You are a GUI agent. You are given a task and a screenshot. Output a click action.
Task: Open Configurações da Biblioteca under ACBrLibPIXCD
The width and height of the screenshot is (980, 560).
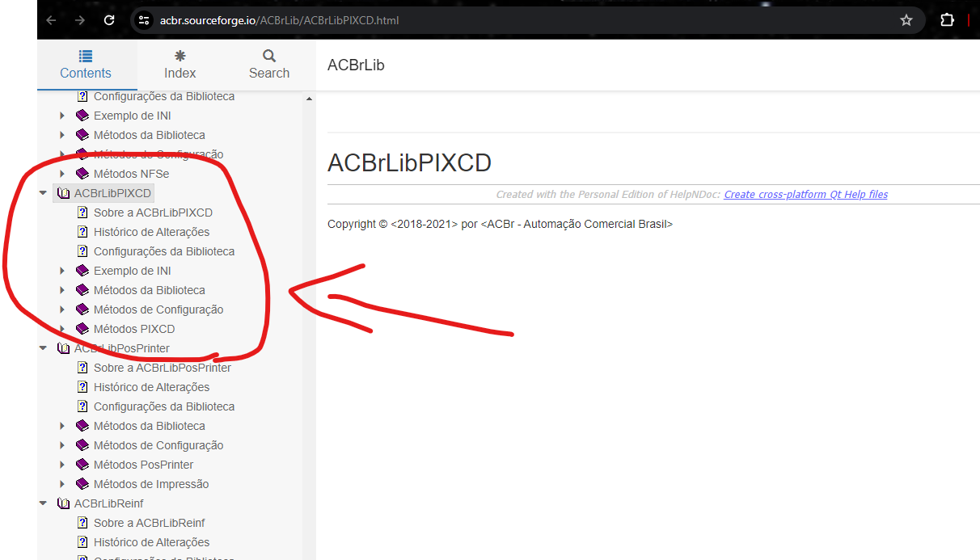[x=164, y=251]
